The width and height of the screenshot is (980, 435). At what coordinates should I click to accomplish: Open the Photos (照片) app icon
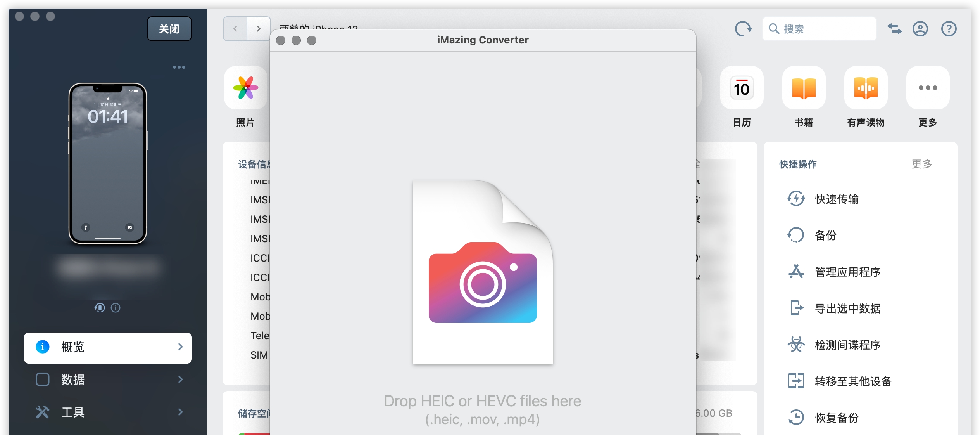tap(245, 88)
